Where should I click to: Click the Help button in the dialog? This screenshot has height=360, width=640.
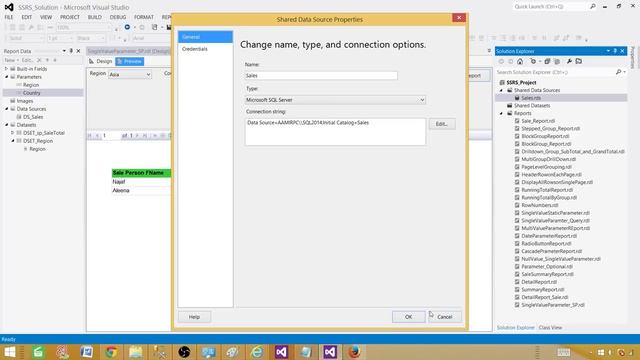click(x=194, y=317)
